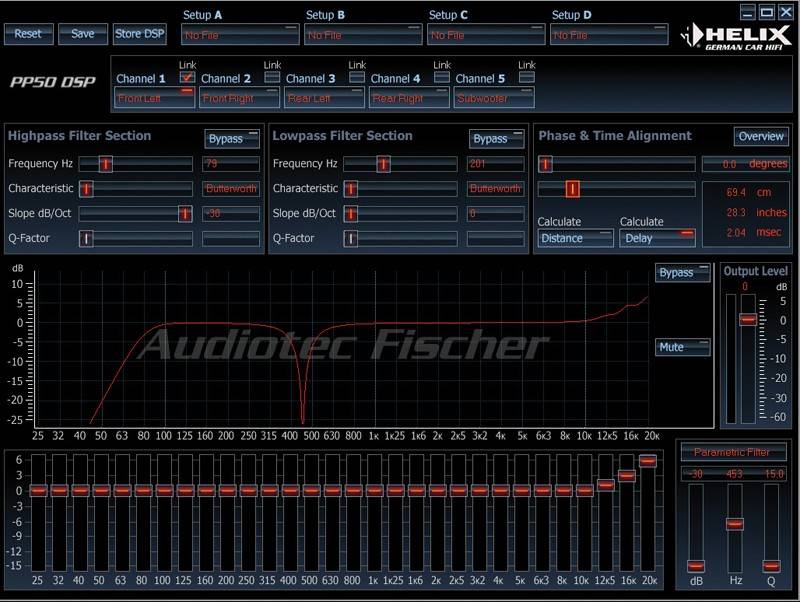The image size is (800, 602).
Task: Click the Output Level fader handle
Action: pyautogui.click(x=748, y=320)
